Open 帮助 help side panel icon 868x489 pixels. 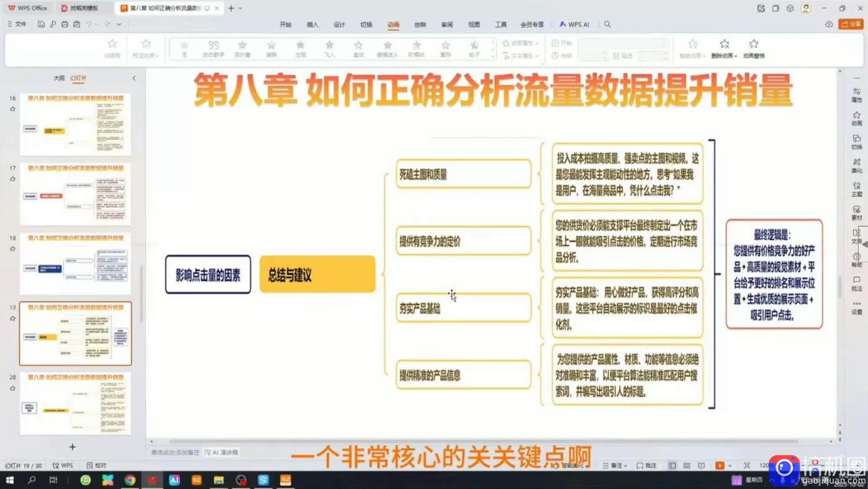[x=857, y=259]
